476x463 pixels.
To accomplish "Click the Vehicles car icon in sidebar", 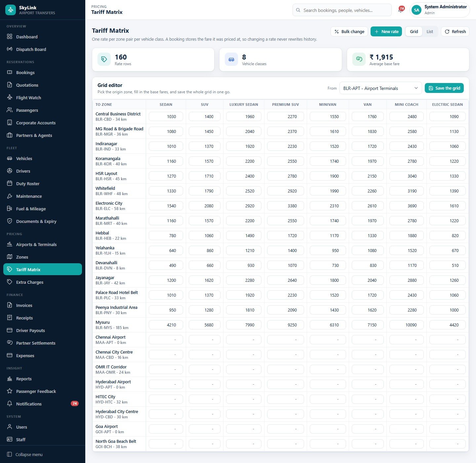I will [10, 158].
